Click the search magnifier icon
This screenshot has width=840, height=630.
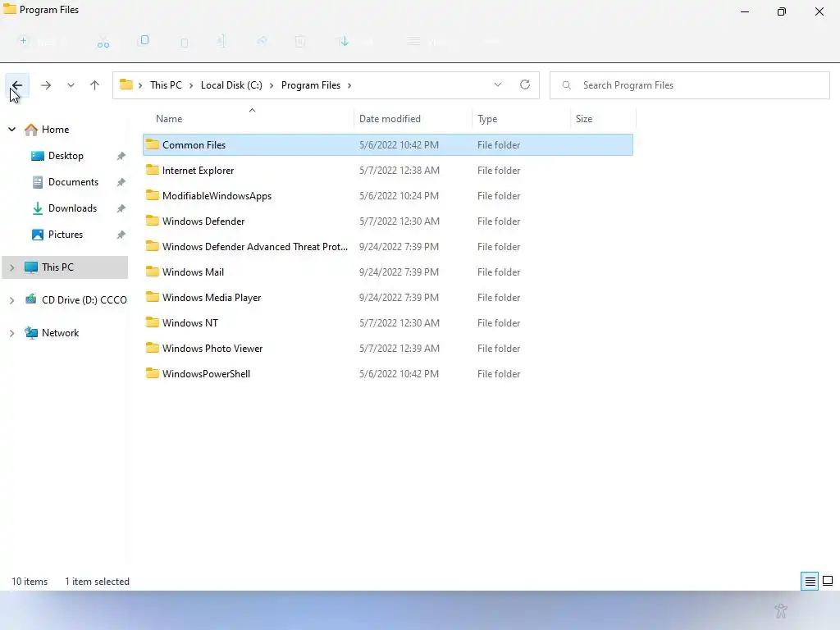coord(567,85)
